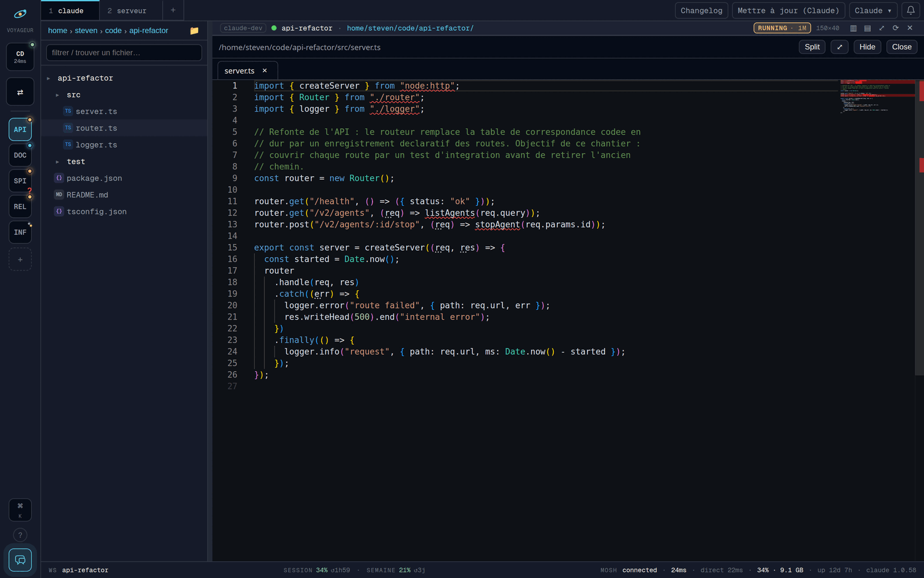Switch to the API workspace
This screenshot has height=578, width=924.
click(20, 129)
